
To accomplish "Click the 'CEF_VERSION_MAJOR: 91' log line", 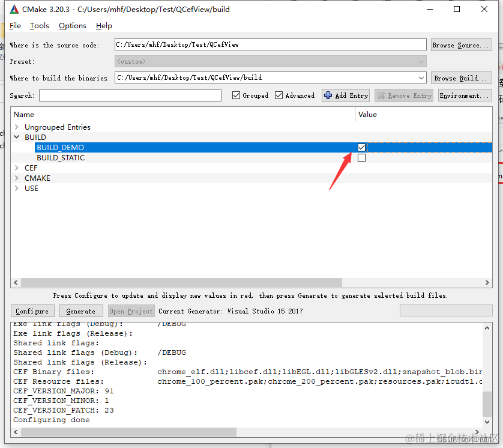I will 63,391.
